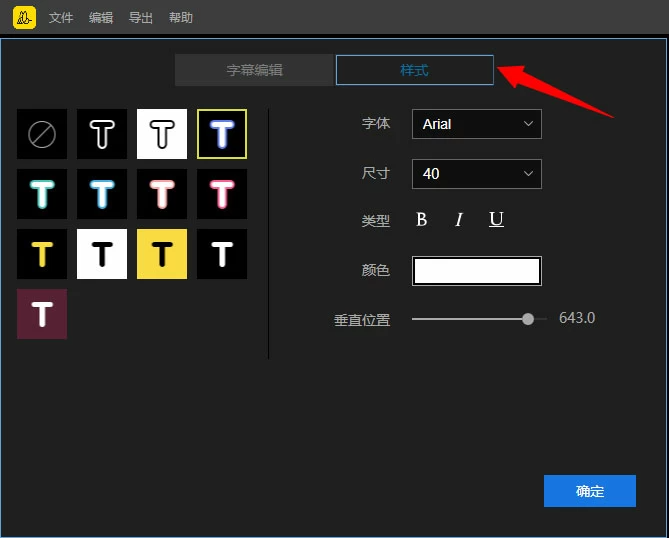
Task: Pick black T on white background preset
Action: [x=102, y=254]
